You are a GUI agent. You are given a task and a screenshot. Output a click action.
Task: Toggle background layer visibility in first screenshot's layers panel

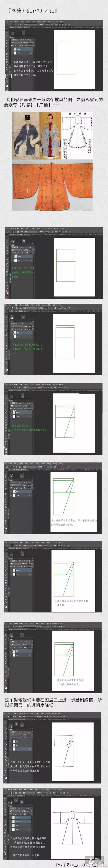point(12,53)
